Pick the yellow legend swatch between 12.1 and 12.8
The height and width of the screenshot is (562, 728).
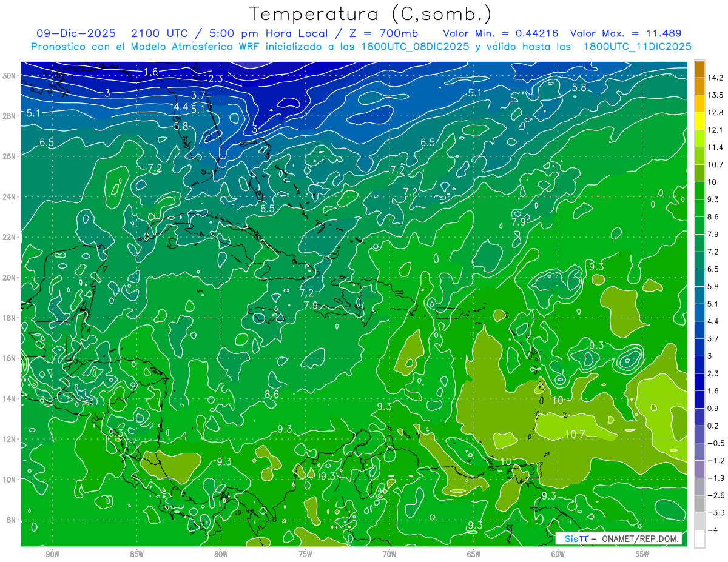(x=699, y=121)
